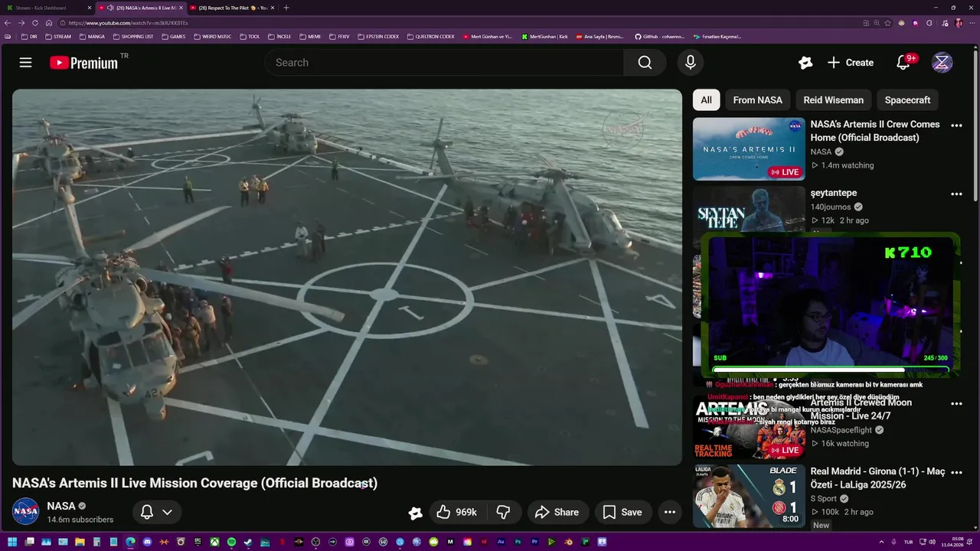This screenshot has width=980, height=551.
Task: Open more actions ellipsis next to Save
Action: click(x=670, y=512)
